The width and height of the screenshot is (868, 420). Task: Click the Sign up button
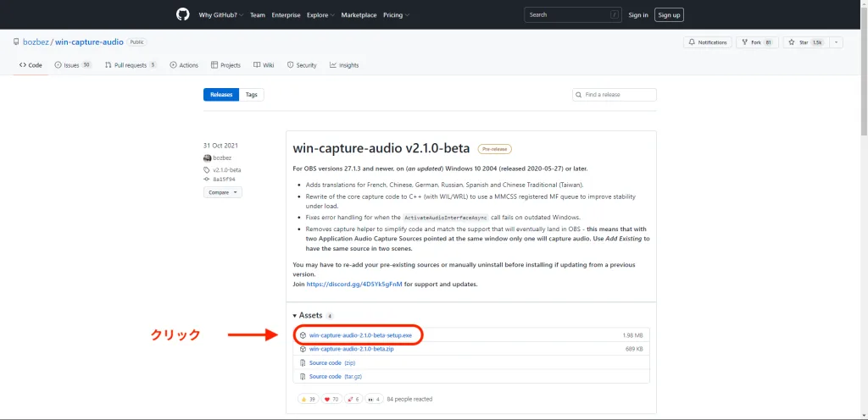[669, 15]
